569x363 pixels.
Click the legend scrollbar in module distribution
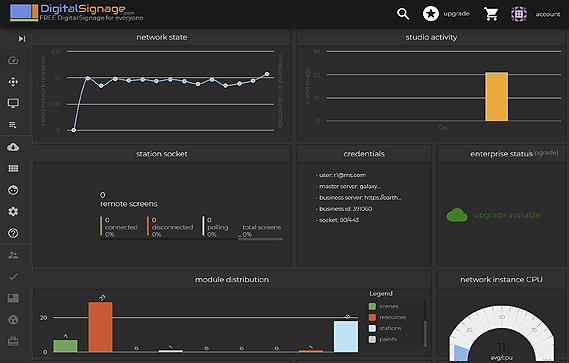point(425,322)
